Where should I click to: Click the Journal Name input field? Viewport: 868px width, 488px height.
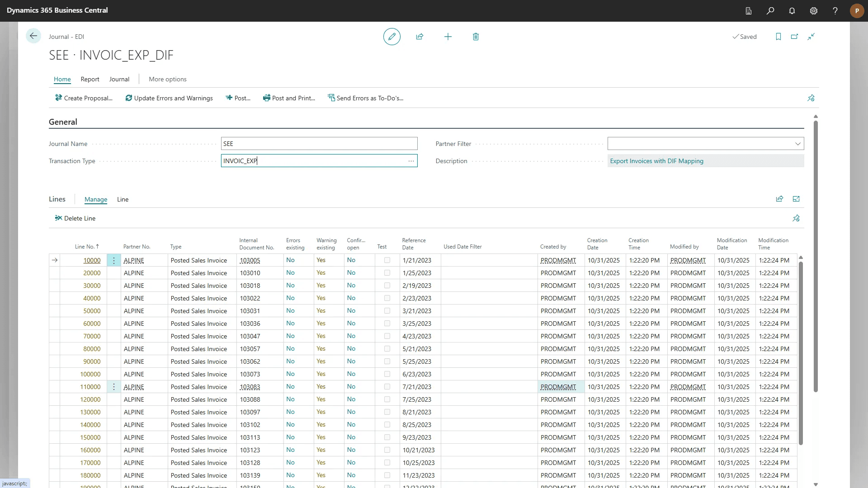(319, 144)
